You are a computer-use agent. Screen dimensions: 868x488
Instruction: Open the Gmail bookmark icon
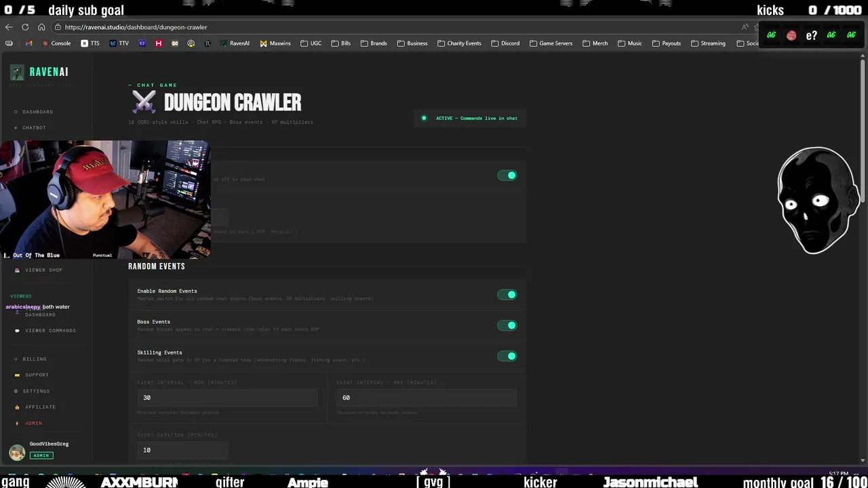click(28, 43)
